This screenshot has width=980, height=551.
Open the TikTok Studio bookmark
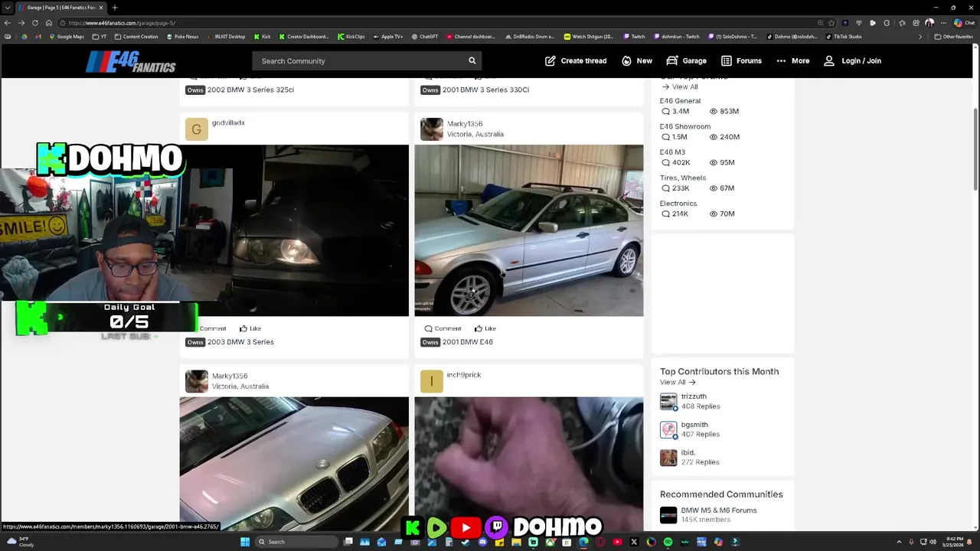pos(843,37)
